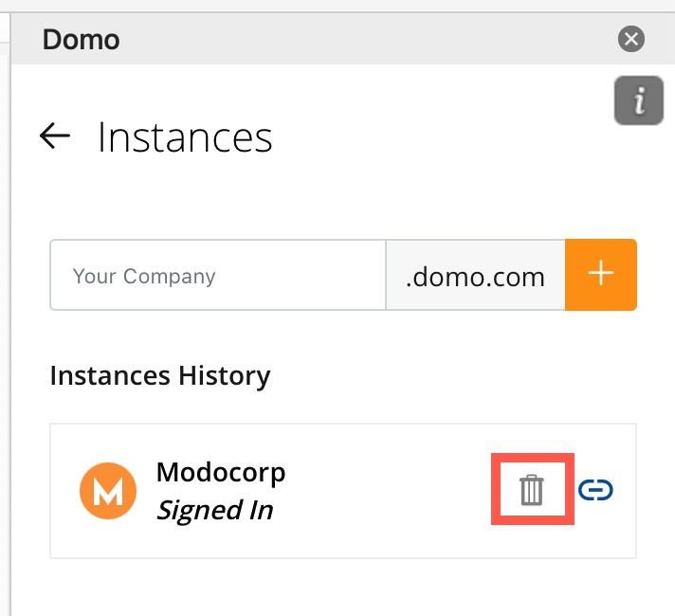Select the Signed In status text

[x=215, y=511]
